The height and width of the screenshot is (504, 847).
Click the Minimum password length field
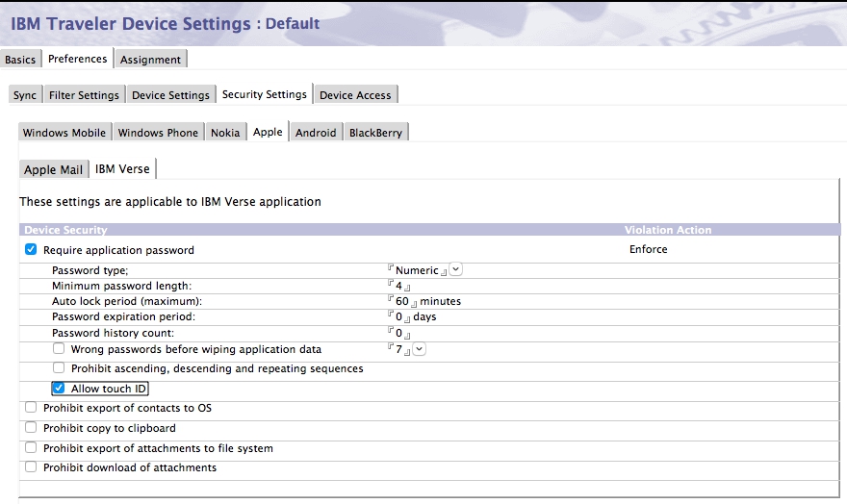click(x=398, y=286)
